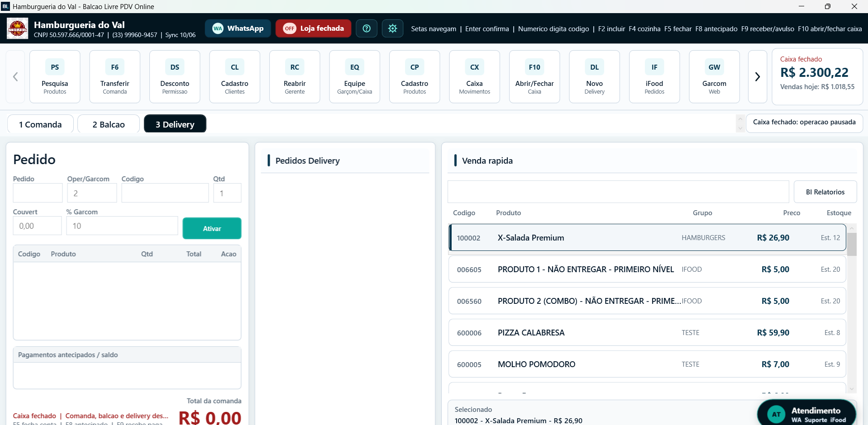Select MOLHO POMODORO product row

[647, 364]
